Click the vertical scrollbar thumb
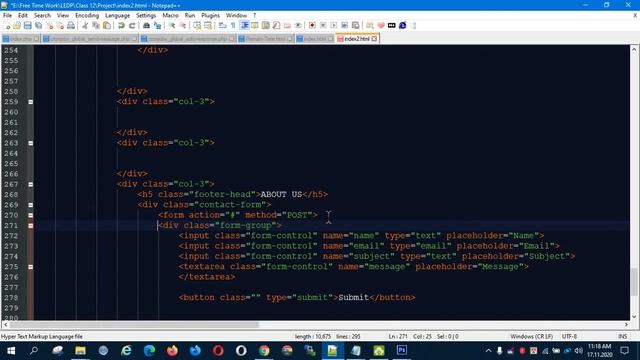 point(634,281)
